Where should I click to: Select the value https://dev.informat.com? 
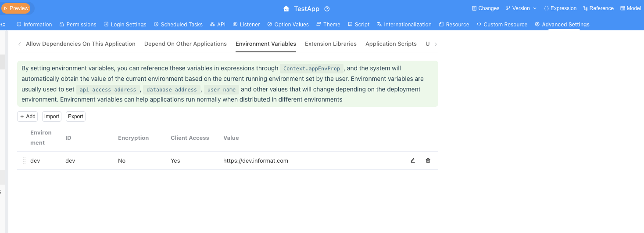pyautogui.click(x=256, y=161)
